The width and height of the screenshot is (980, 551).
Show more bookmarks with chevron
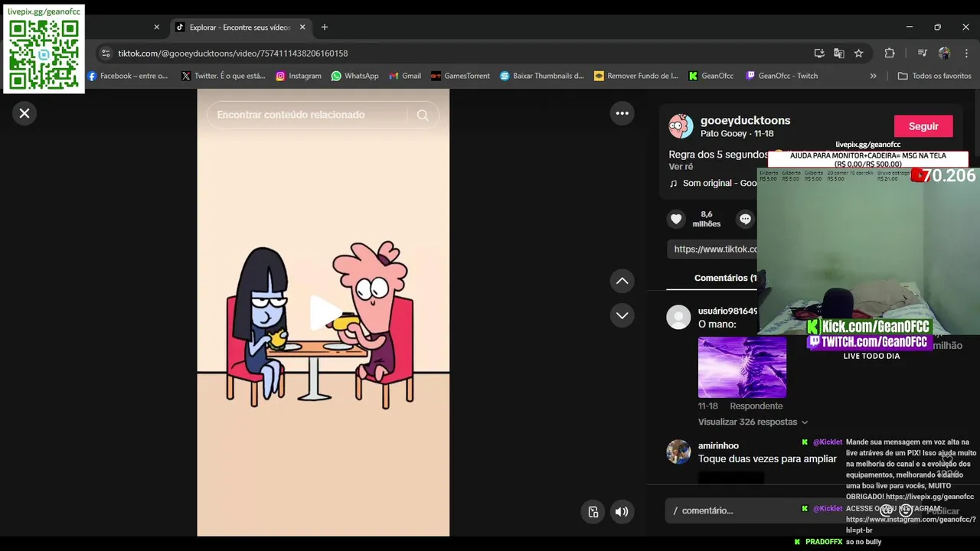874,76
